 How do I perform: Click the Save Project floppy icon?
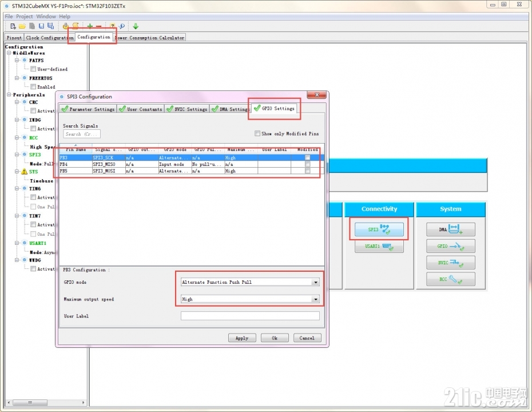pyautogui.click(x=41, y=26)
